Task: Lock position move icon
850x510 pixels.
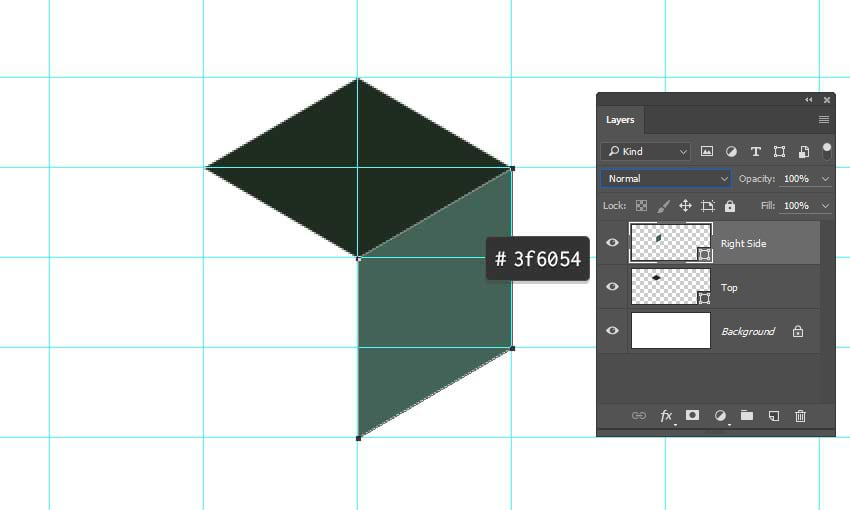Action: point(685,206)
